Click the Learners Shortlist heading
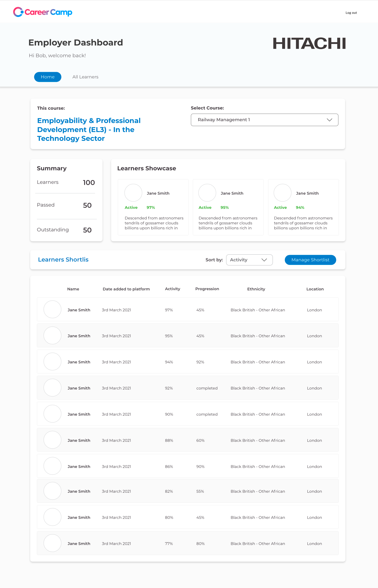Screen dimensions: 378x588 (x=63, y=260)
